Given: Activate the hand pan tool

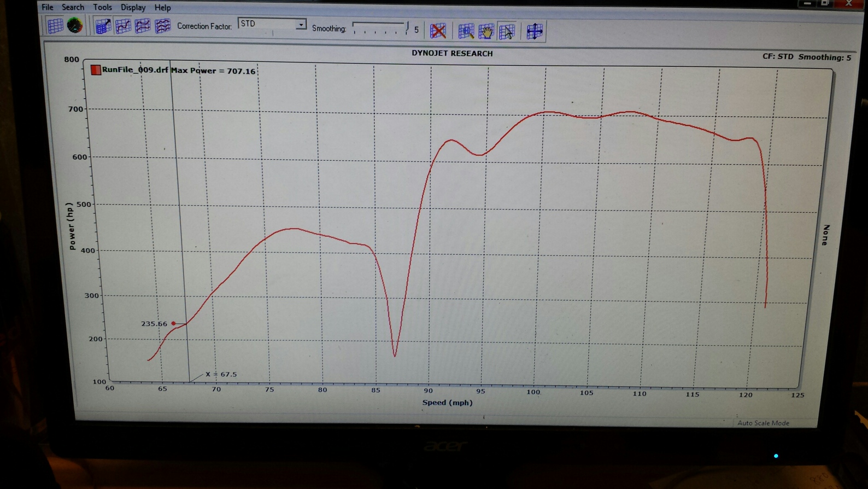Looking at the screenshot, I should coord(486,31).
